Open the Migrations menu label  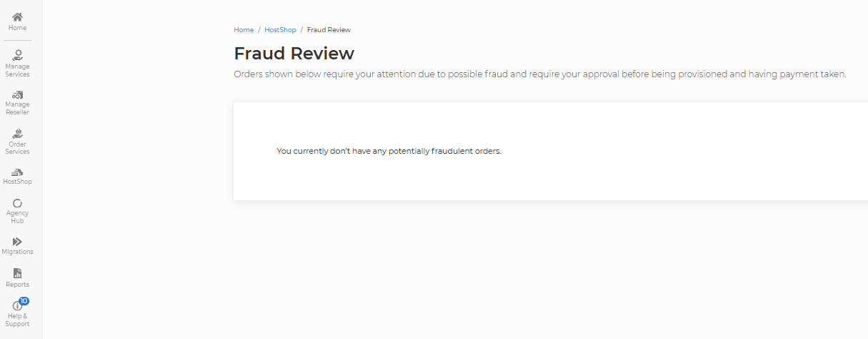(x=17, y=252)
